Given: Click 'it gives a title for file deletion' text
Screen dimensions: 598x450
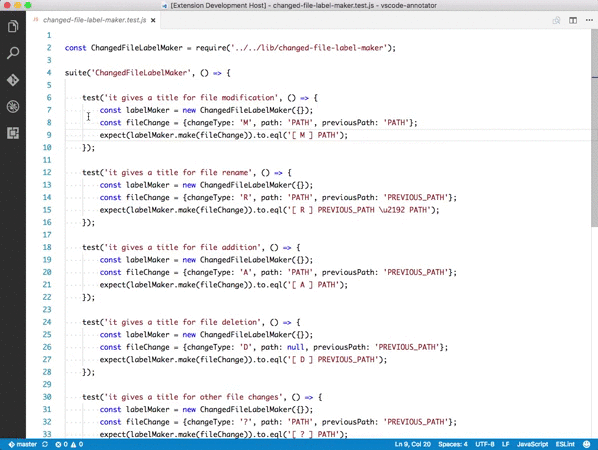Looking at the screenshot, I should [182, 322].
